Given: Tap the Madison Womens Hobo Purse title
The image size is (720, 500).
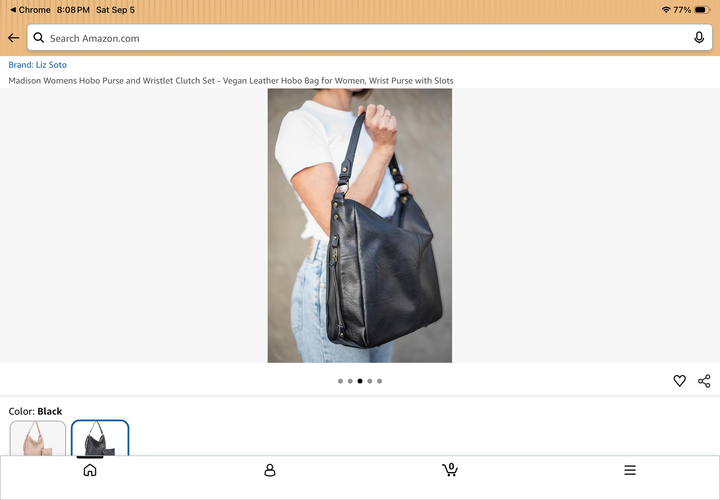Looking at the screenshot, I should [x=231, y=81].
